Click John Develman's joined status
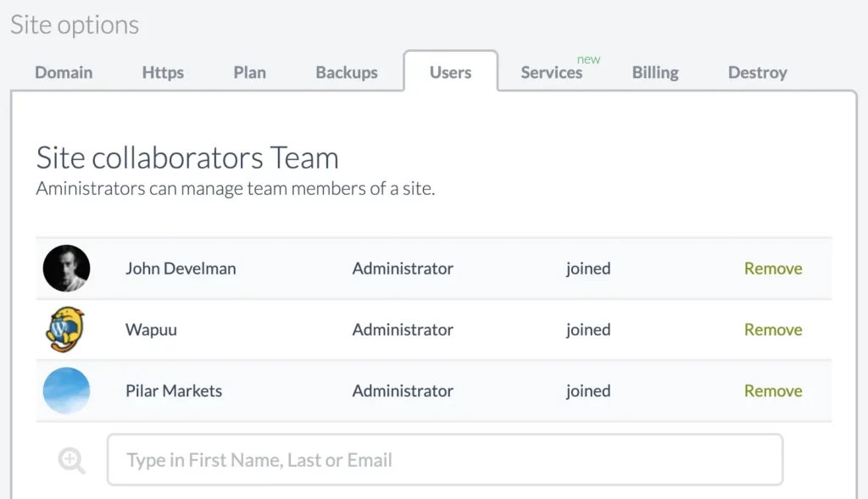The width and height of the screenshot is (868, 499). coord(588,269)
